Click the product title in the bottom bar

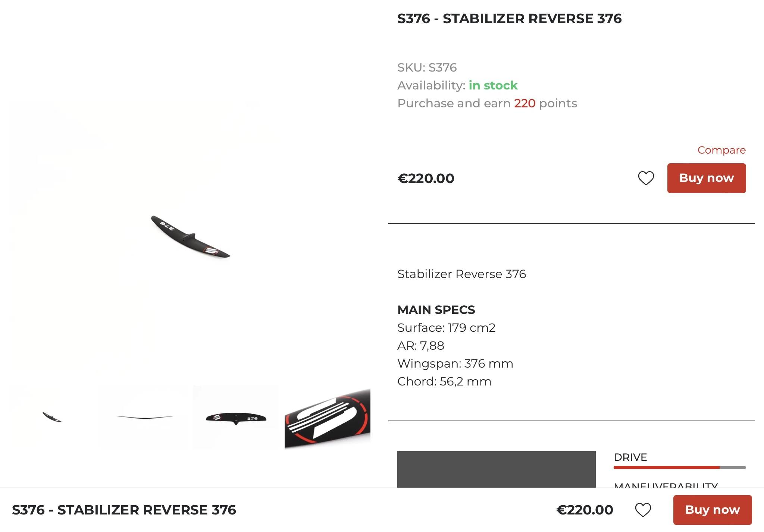124,510
